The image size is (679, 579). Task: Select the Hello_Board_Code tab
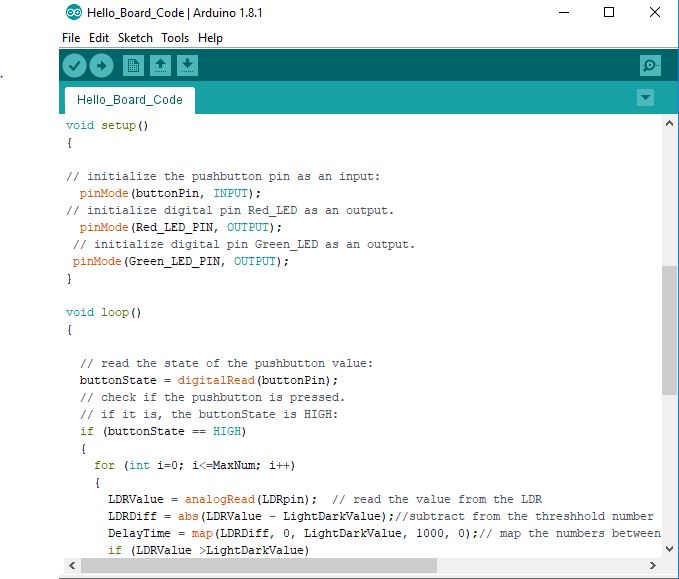129,100
